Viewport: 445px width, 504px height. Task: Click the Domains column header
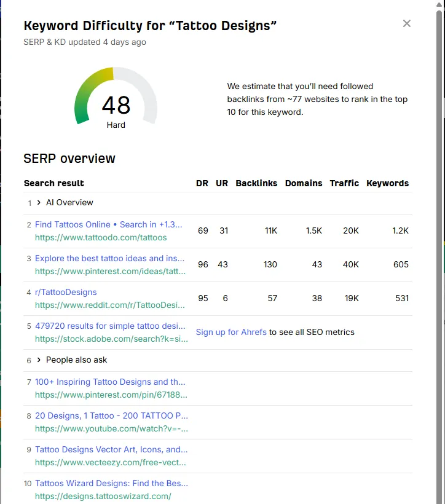click(304, 183)
